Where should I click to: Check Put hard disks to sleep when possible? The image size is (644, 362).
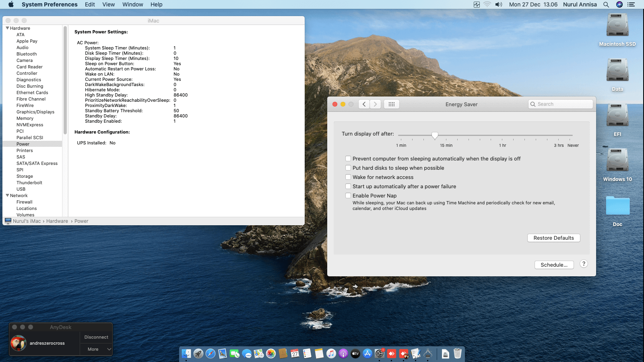pyautogui.click(x=348, y=168)
